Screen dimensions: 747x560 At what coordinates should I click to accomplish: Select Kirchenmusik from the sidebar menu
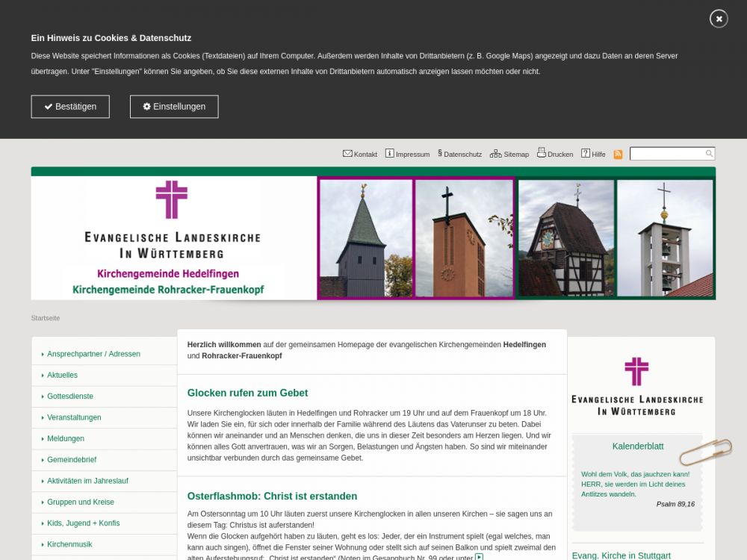[x=69, y=544]
